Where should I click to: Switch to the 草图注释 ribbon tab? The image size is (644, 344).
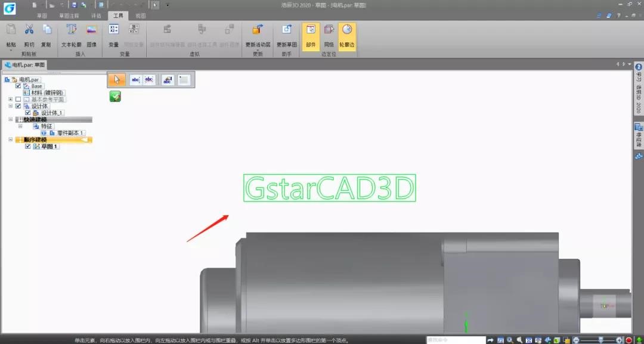click(69, 16)
